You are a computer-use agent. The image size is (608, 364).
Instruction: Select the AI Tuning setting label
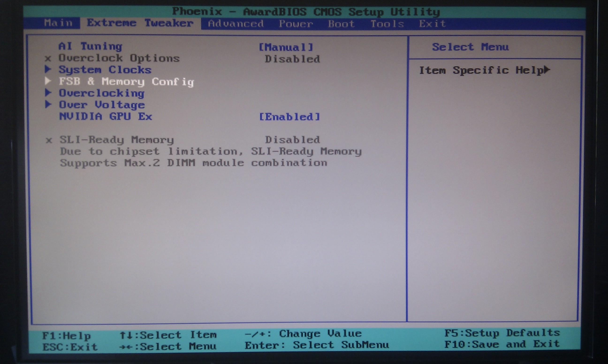(90, 46)
